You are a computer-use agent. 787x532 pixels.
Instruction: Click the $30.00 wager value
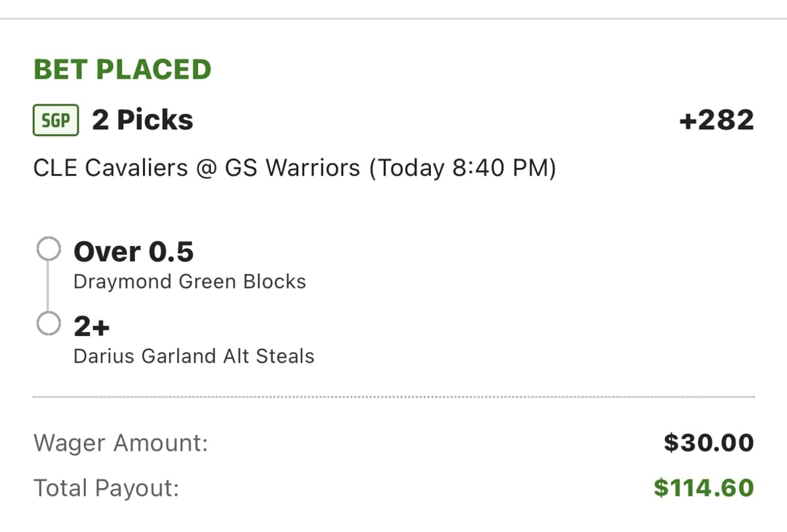tap(708, 443)
